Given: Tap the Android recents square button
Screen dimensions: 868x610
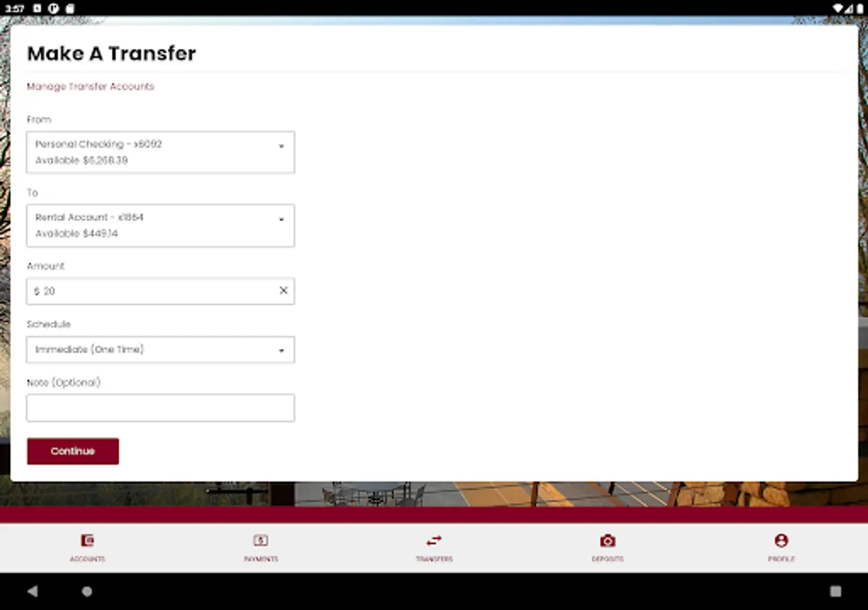Looking at the screenshot, I should pyautogui.click(x=835, y=591).
